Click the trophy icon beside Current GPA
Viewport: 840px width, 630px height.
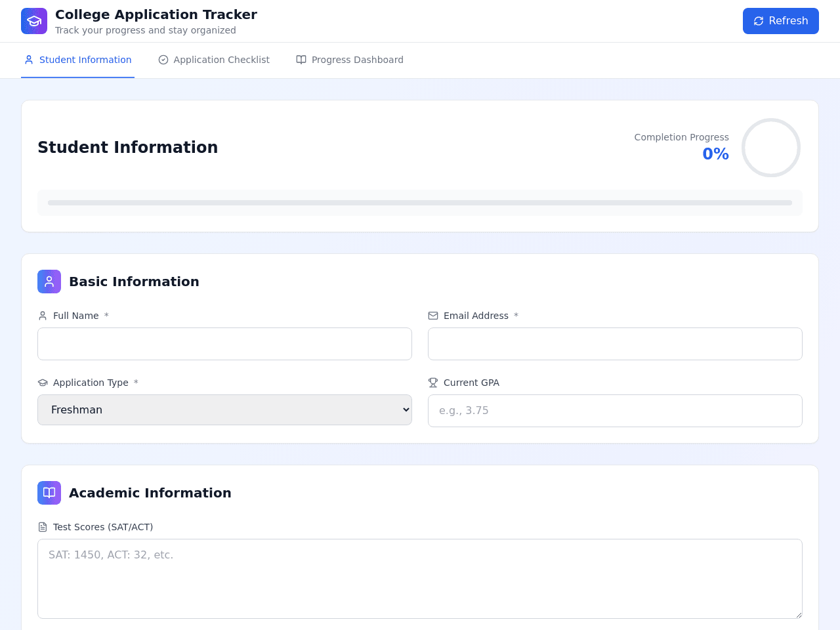(x=433, y=383)
